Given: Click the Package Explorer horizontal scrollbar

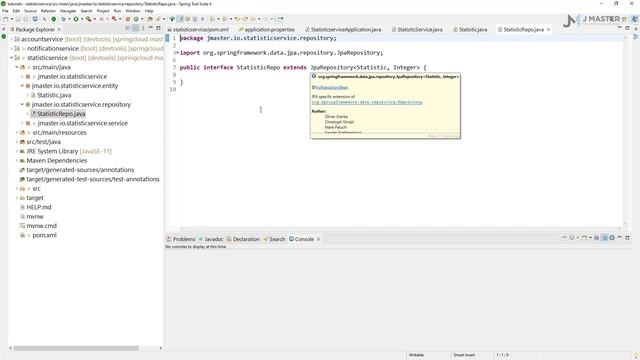Looking at the screenshot, I should pos(76,348).
